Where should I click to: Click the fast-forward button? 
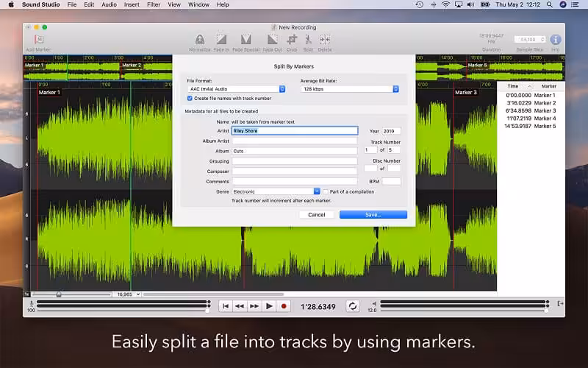(254, 306)
